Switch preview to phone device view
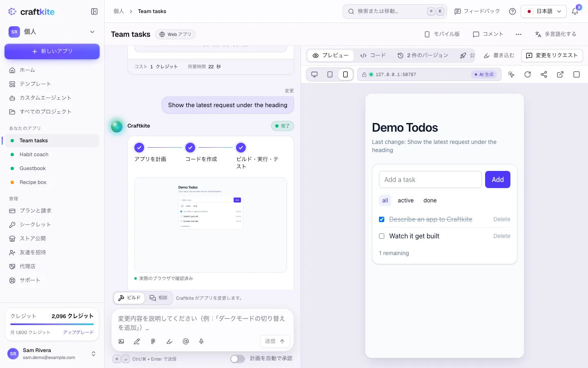This screenshot has height=368, width=588. click(x=345, y=74)
